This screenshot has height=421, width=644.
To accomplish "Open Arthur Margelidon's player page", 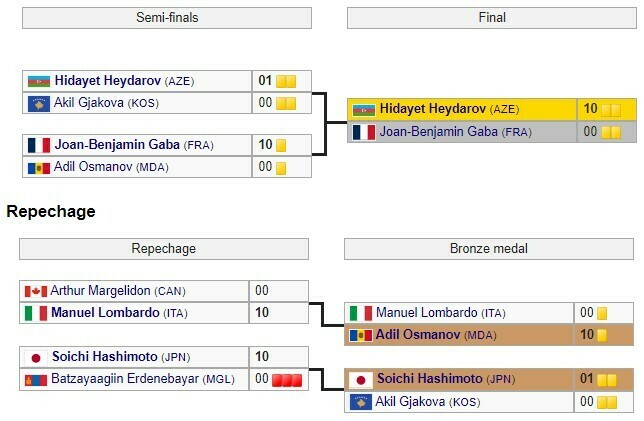I will 100,291.
